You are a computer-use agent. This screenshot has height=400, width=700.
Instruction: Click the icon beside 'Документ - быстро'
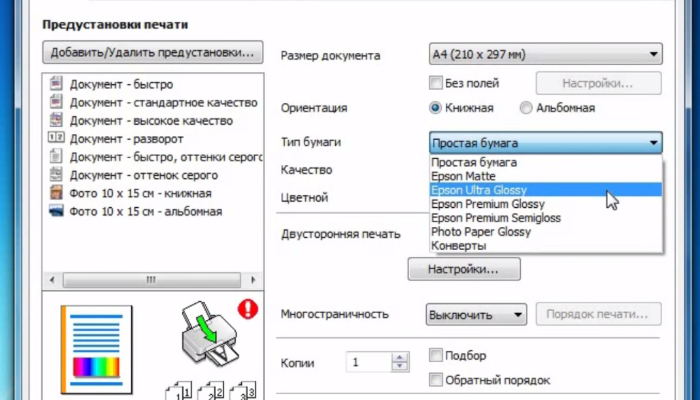(x=56, y=83)
